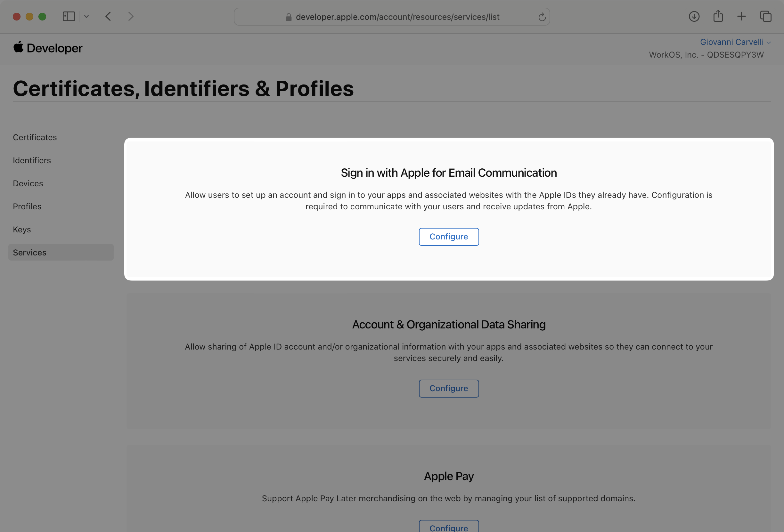
Task: Click the Apple Developer logo
Action: 48,48
